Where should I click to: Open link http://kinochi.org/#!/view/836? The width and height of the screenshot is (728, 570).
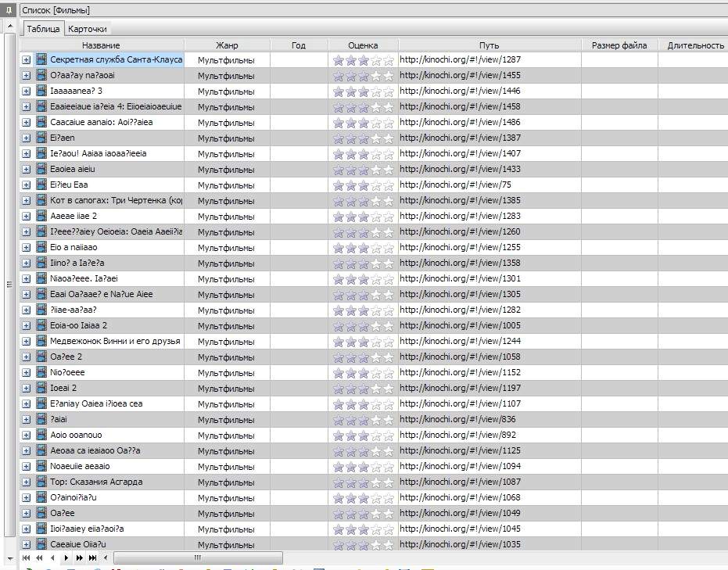tap(457, 419)
